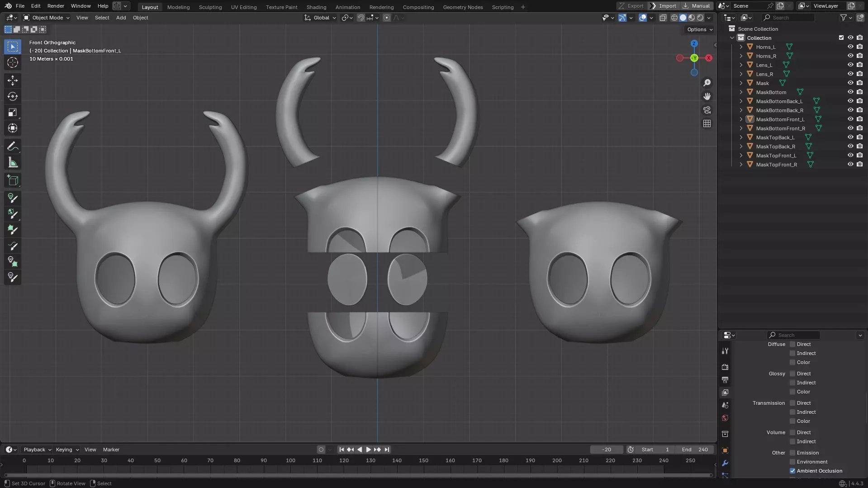
Task: Switch to the Shading workspace tab
Action: 316,7
